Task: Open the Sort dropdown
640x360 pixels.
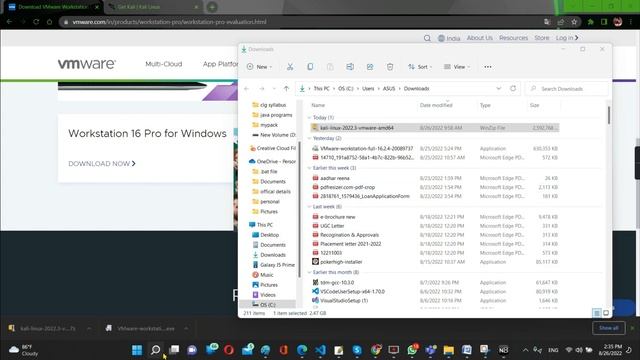Action: tap(420, 67)
